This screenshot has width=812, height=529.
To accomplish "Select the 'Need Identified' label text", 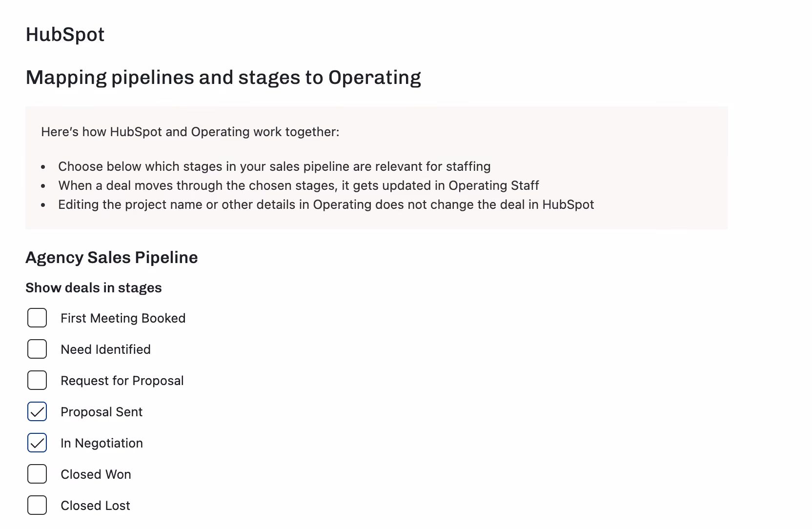I will pos(105,349).
